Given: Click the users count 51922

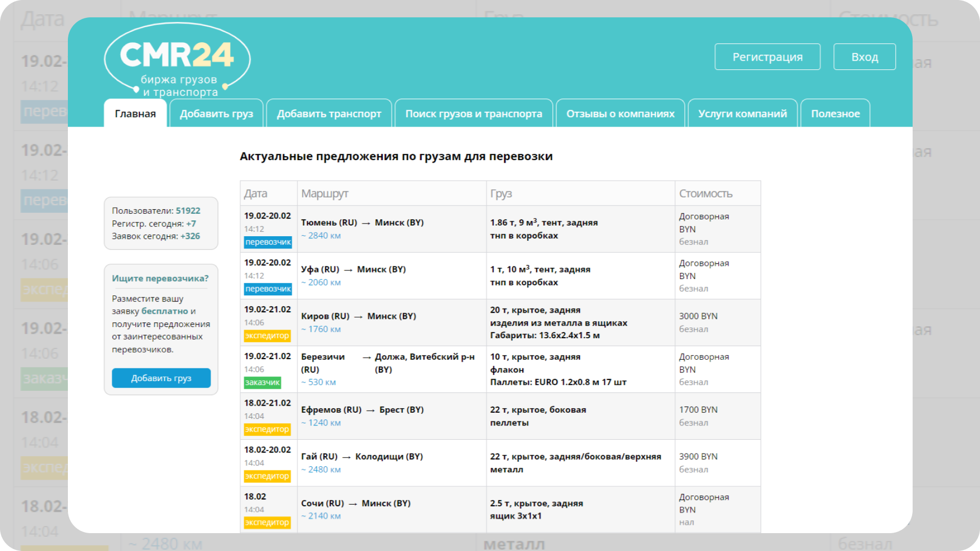Looking at the screenshot, I should tap(188, 211).
